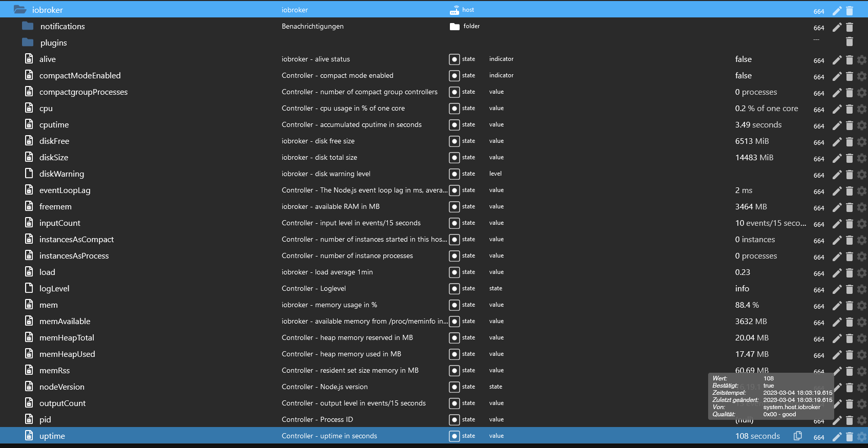The image size is (868, 448).
Task: Delete the diskSize state
Action: pos(850,158)
